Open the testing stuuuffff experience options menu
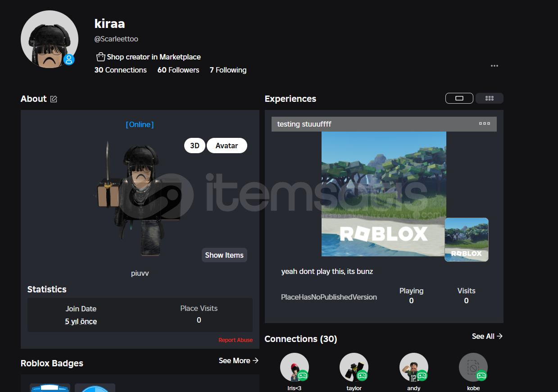The image size is (558, 392). point(484,124)
